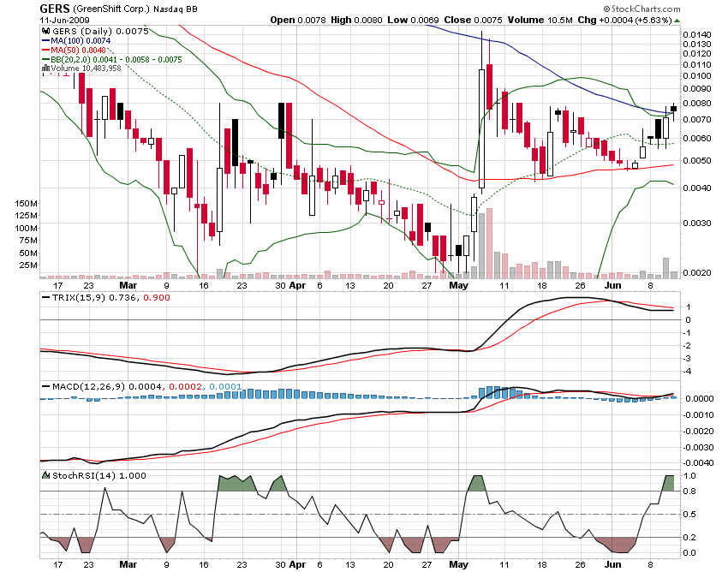Click the Nasdaq BB exchange label
The image size is (728, 572).
pos(176,9)
